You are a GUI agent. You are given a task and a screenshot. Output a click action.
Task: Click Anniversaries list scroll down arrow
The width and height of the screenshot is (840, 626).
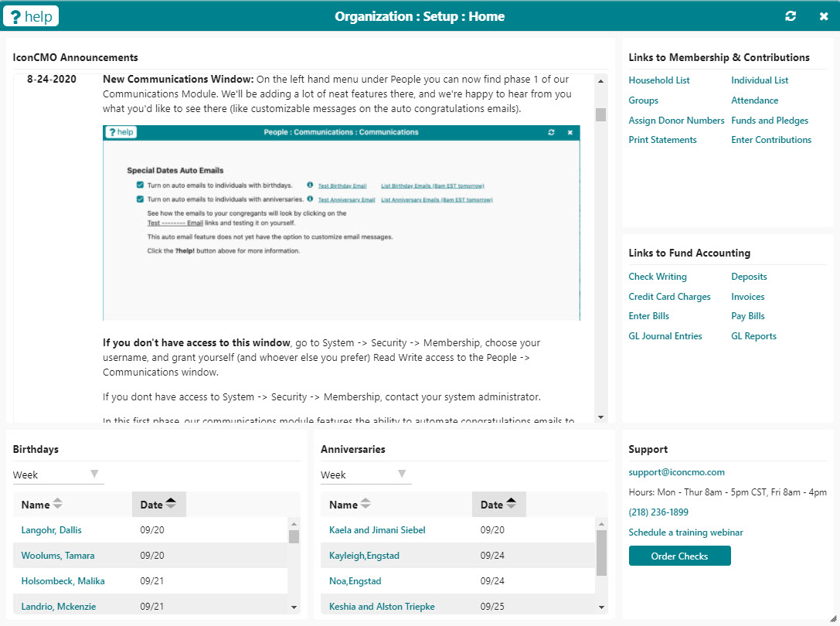tap(602, 607)
